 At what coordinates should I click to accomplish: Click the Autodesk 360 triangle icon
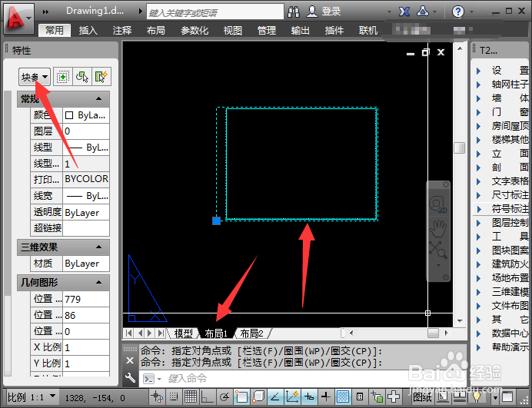coord(423,12)
